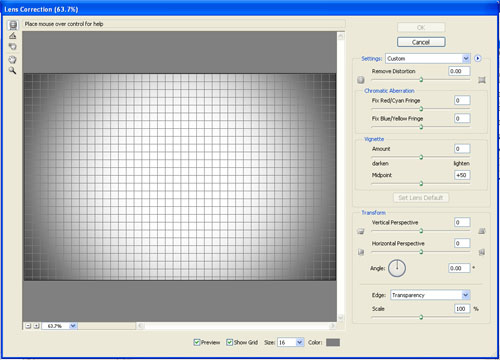The image size is (500, 360).
Task: Select the Hand tool
Action: pyautogui.click(x=13, y=60)
